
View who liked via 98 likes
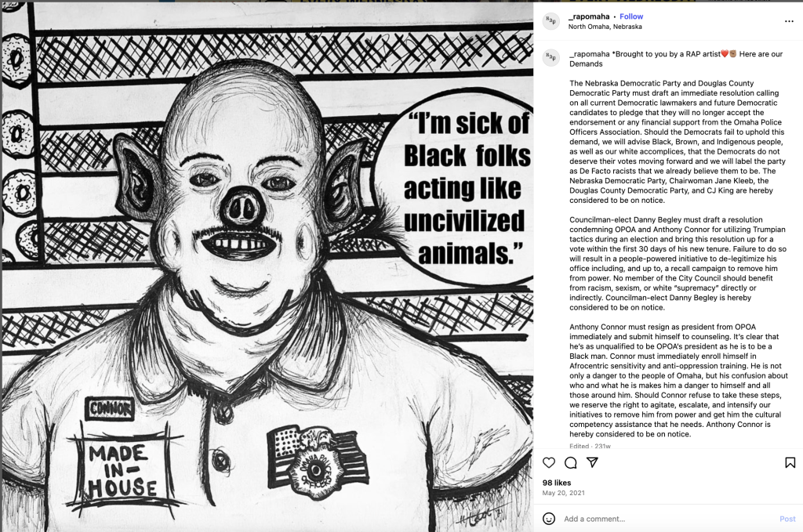click(x=557, y=483)
